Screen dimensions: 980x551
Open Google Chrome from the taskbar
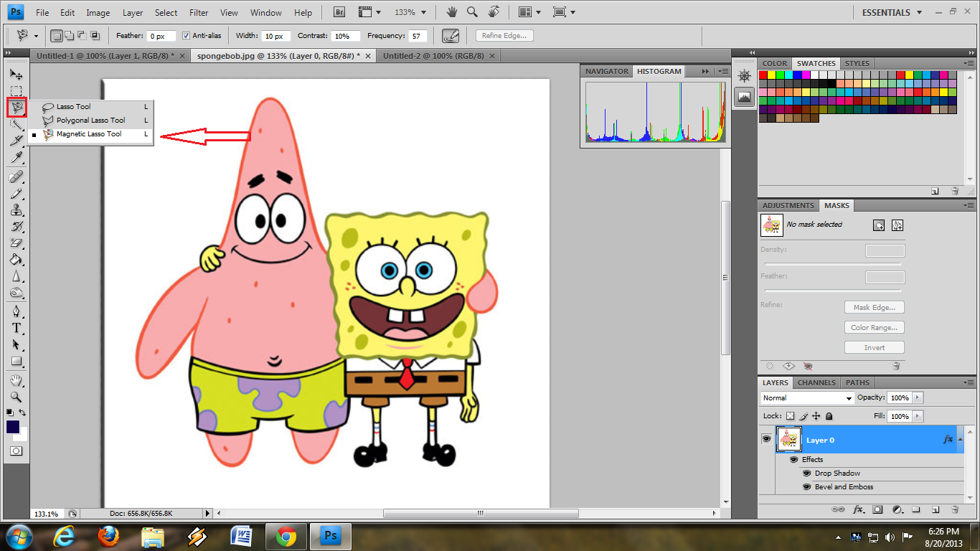point(286,536)
